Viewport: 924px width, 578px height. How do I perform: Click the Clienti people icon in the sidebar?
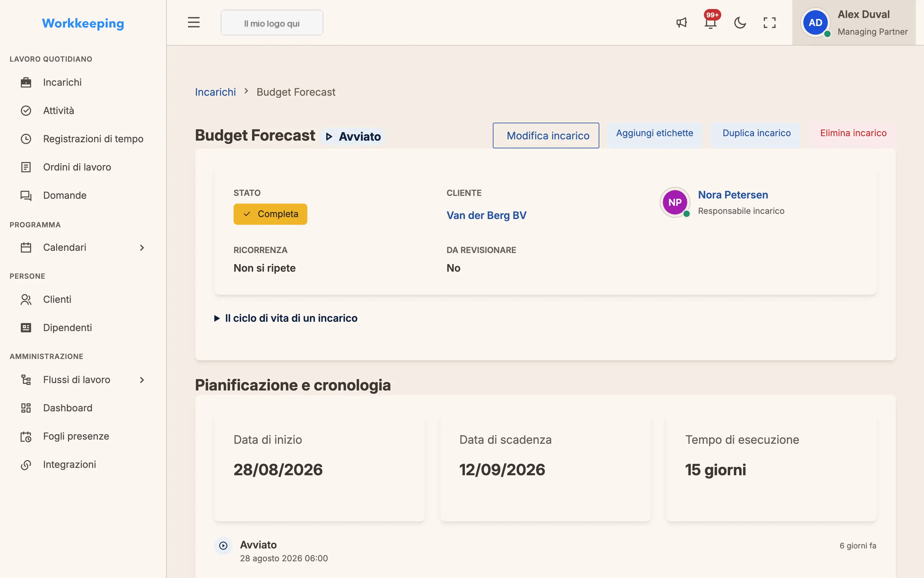click(x=26, y=299)
